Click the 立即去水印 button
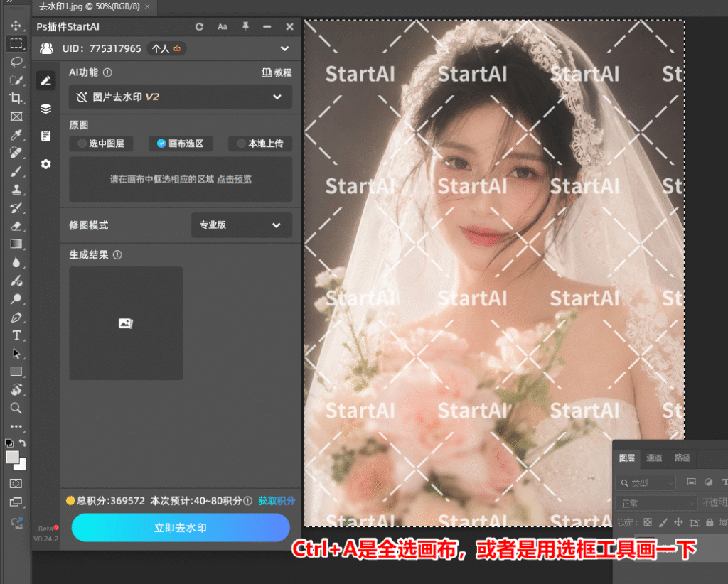 click(181, 527)
